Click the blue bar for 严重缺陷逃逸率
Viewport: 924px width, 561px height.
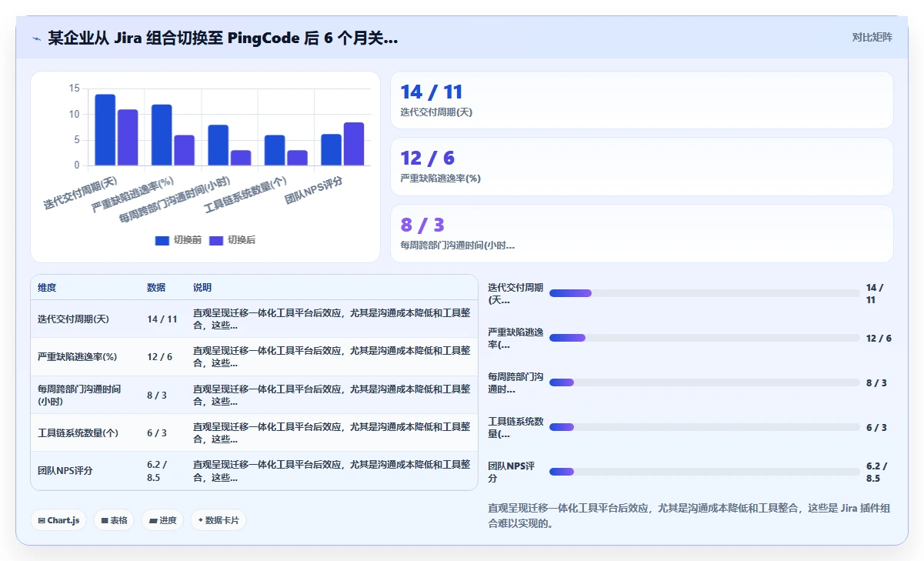162,135
